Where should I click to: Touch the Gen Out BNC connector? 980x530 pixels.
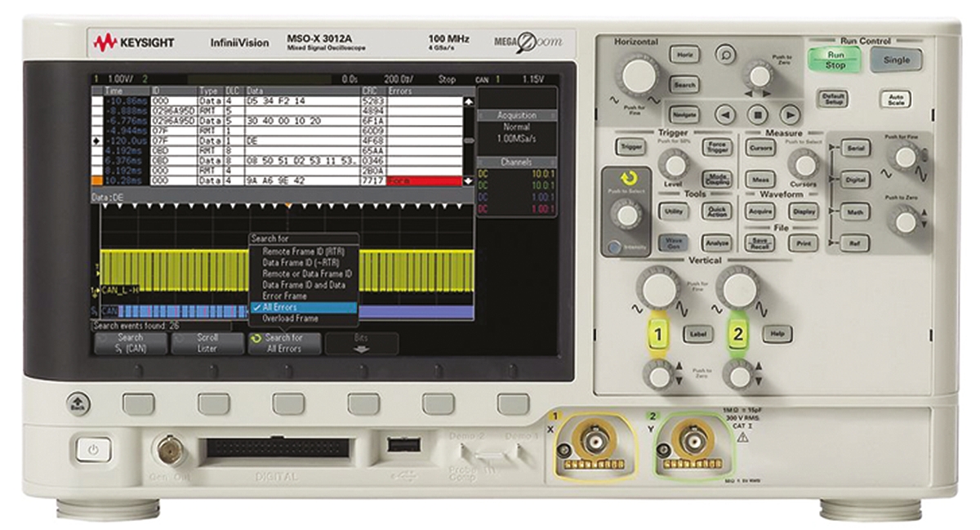(x=169, y=448)
